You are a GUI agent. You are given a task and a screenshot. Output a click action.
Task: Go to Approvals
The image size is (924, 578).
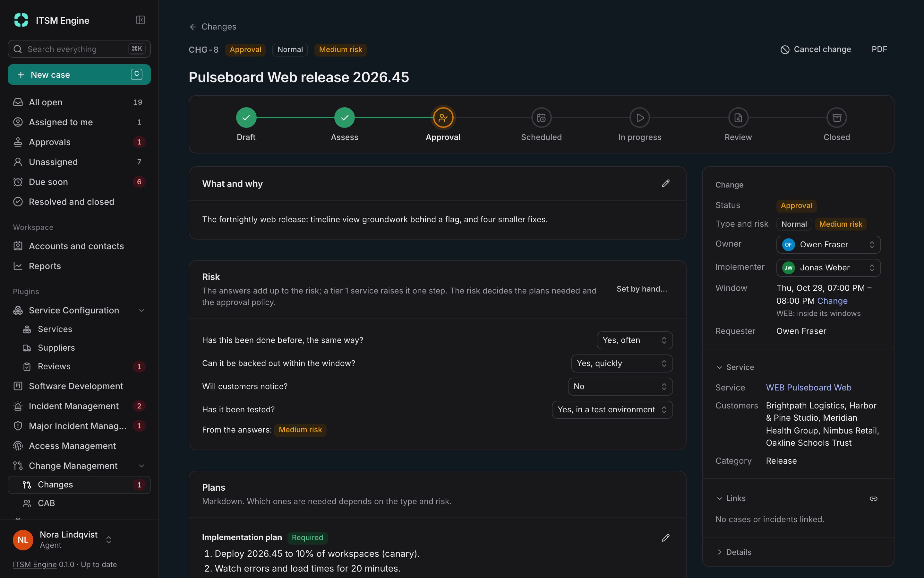79,142
